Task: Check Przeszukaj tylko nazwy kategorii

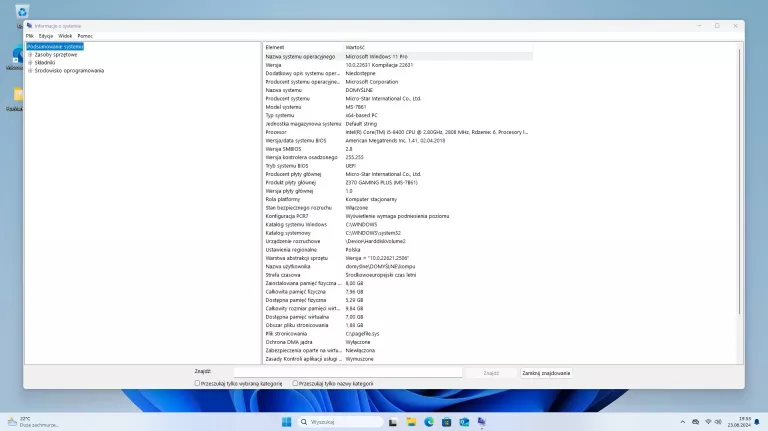Action: [x=295, y=383]
